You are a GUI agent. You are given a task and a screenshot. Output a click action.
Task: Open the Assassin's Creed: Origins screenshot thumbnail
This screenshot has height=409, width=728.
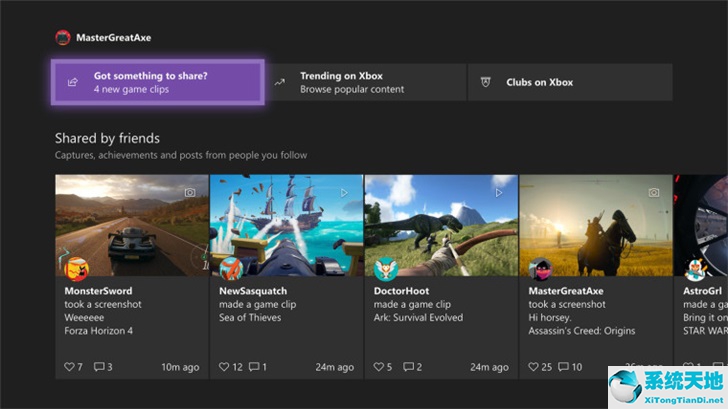point(596,225)
